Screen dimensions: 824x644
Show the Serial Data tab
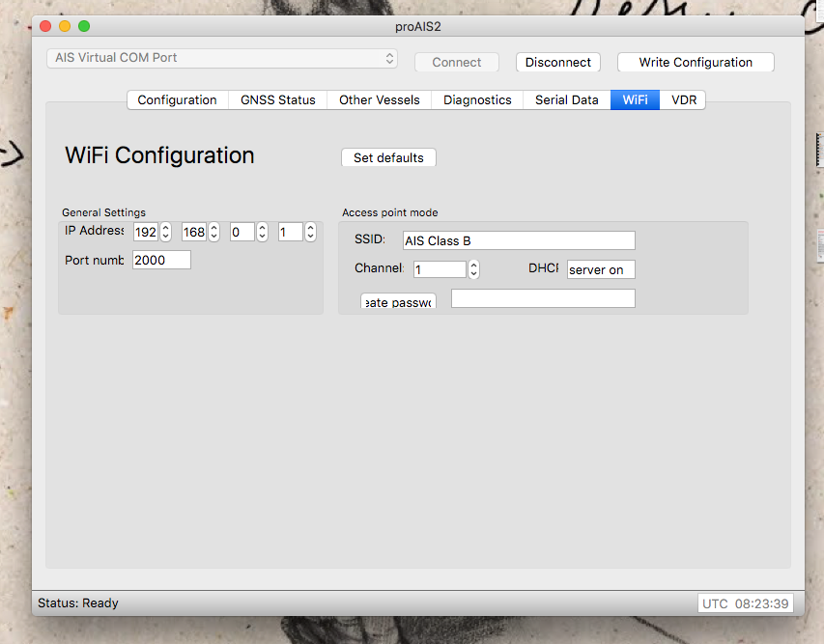tap(566, 99)
